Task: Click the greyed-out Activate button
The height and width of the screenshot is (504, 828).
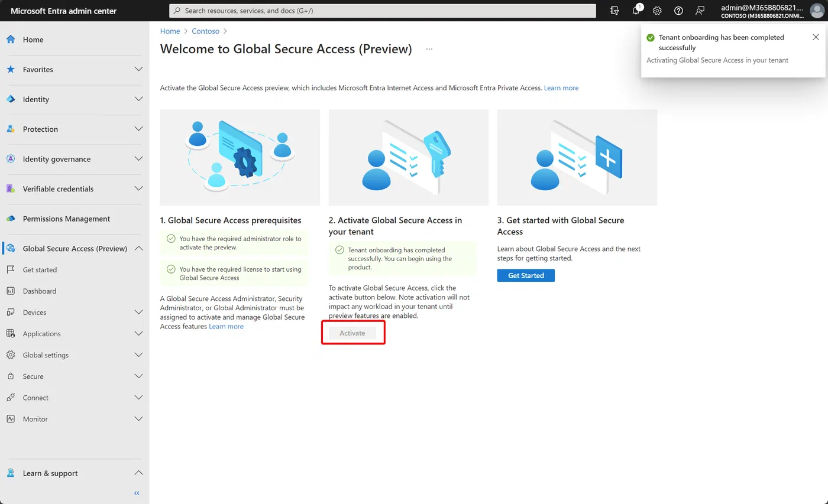Action: (352, 333)
